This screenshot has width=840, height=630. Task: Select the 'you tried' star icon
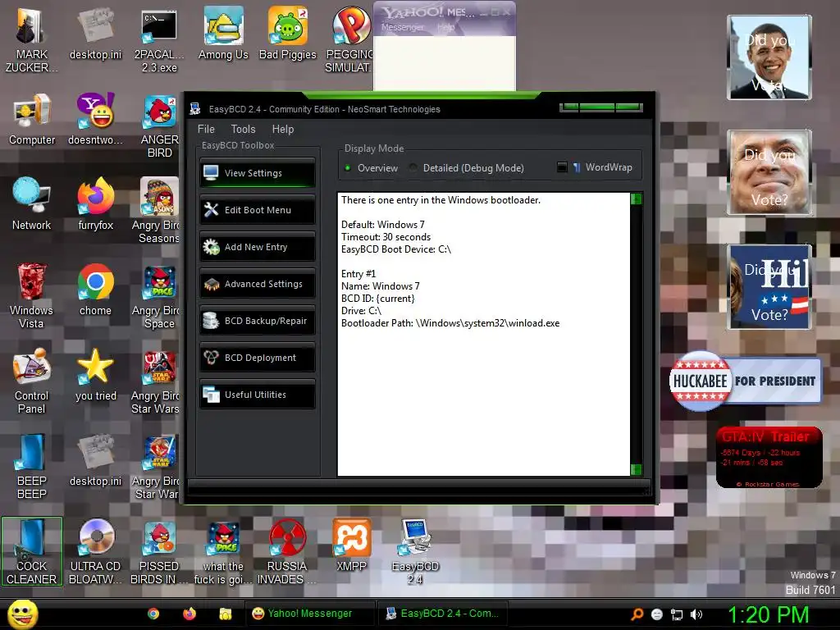(x=95, y=374)
